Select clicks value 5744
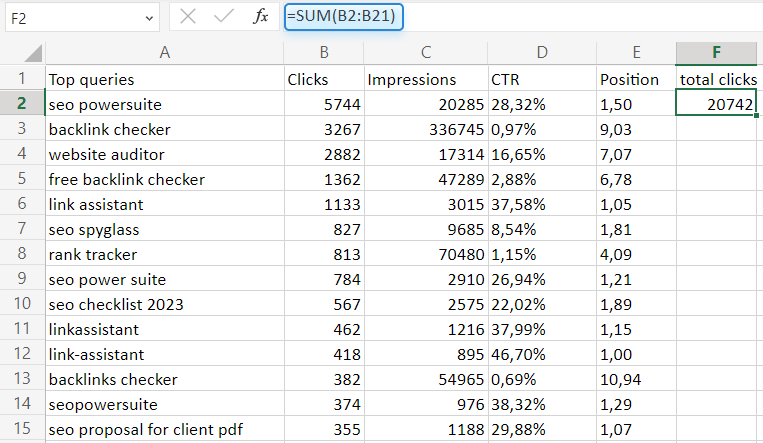The width and height of the screenshot is (763, 443). tap(324, 104)
